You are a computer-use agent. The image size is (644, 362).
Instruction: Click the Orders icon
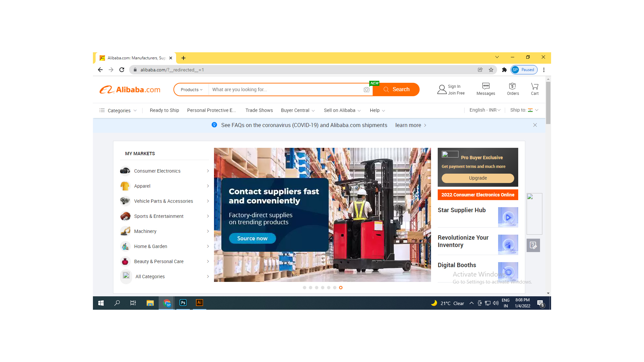[x=513, y=89]
